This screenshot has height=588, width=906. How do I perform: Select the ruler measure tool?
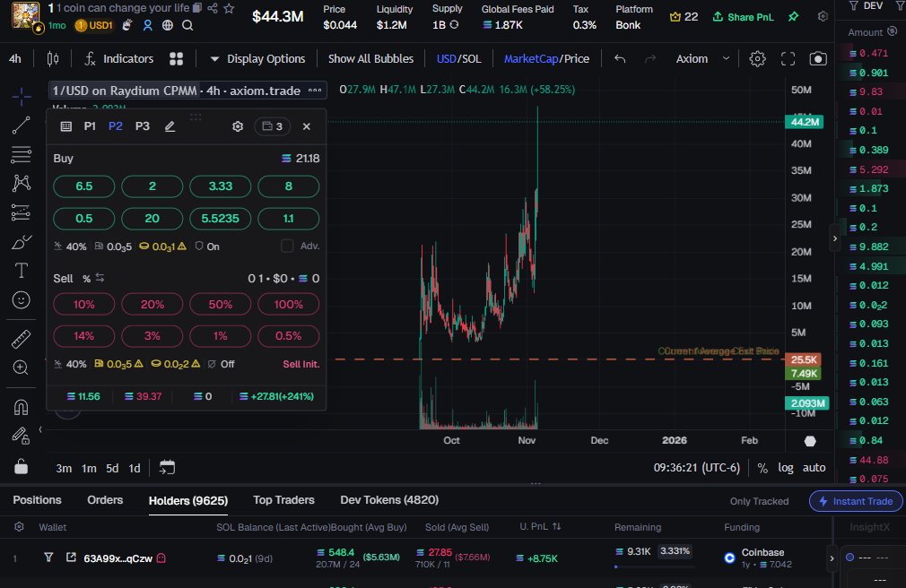(22, 339)
